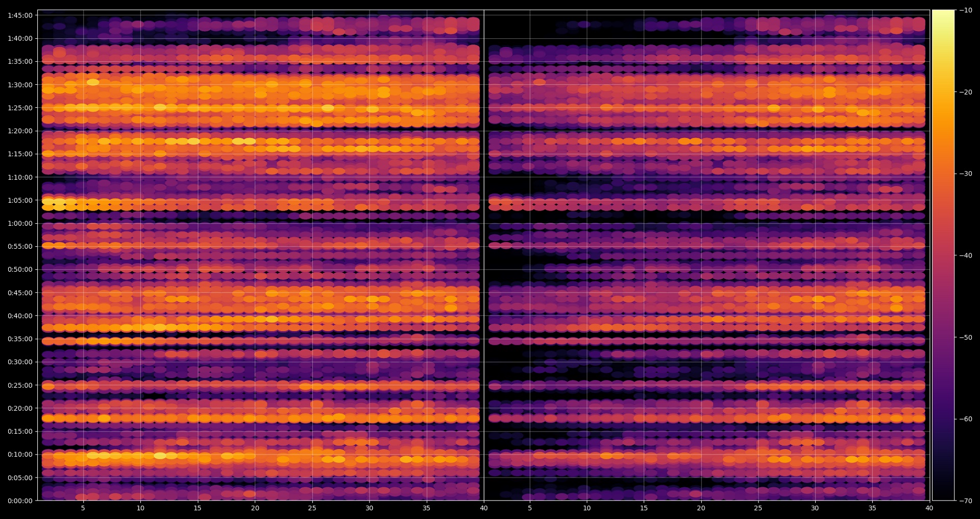Click the 0:45:00 time axis label

click(x=20, y=293)
